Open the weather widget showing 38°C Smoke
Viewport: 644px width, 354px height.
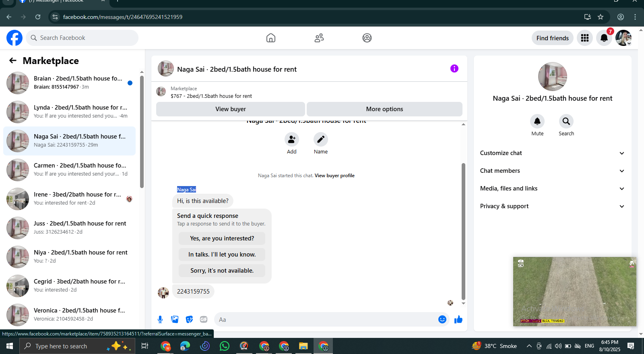494,346
